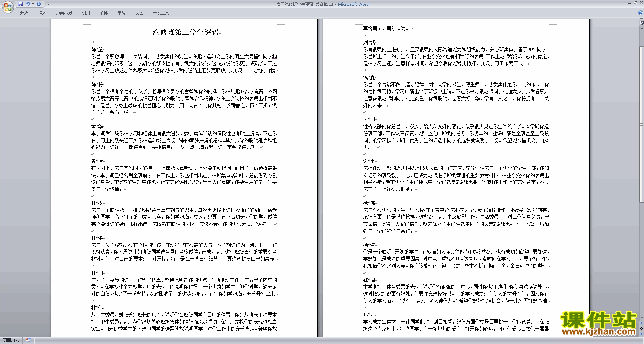644x344 pixels.
Task: Open the 开发工具 ribbon tab
Action: [x=161, y=13]
